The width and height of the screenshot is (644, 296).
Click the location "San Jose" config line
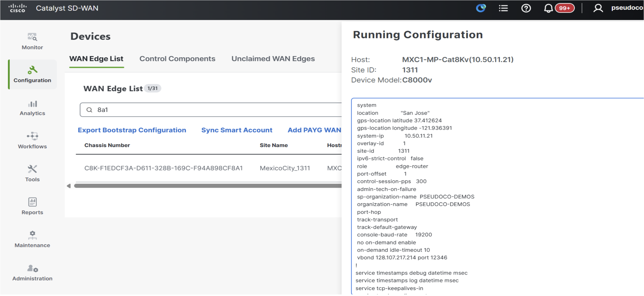(x=393, y=113)
